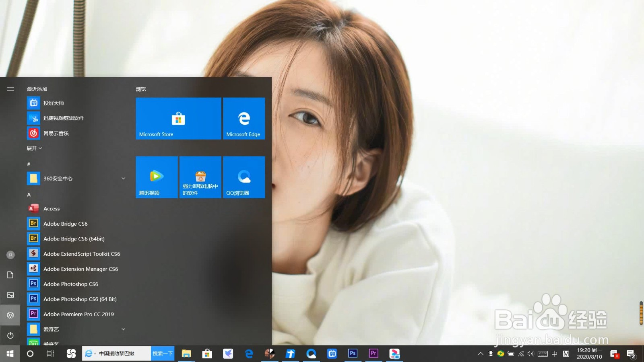
Task: Open File Explorer from the taskbar
Action: click(186, 354)
